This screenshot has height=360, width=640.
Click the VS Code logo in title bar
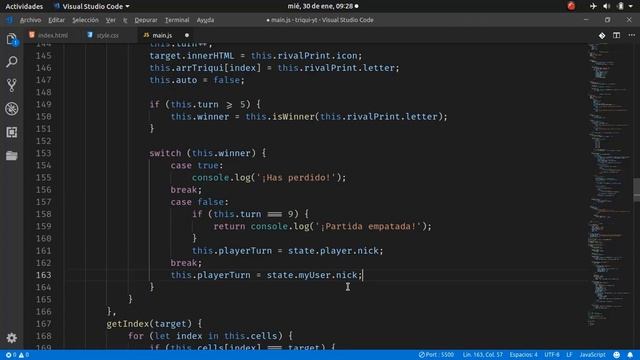click(9, 20)
